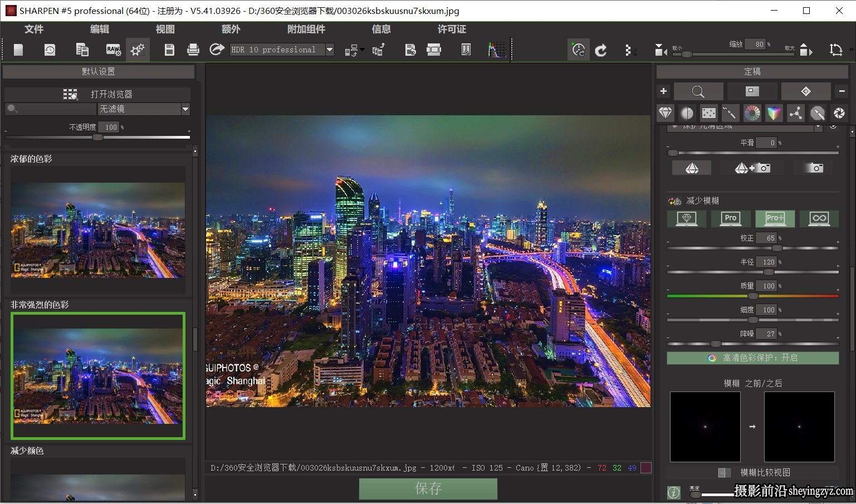856x504 pixels.
Task: Select the 浓郁的色彩 preset thumbnail
Action: 98,230
